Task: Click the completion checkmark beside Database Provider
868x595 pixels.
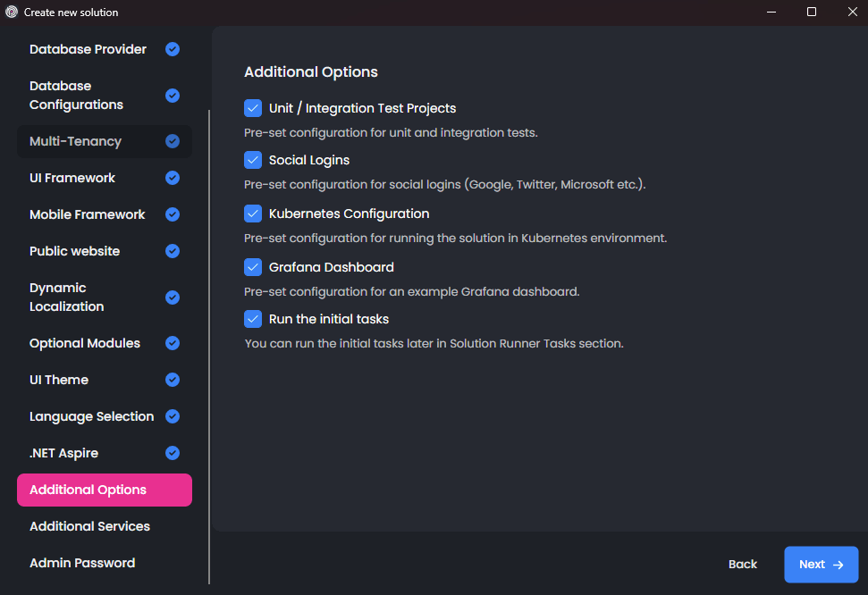Action: coord(172,49)
